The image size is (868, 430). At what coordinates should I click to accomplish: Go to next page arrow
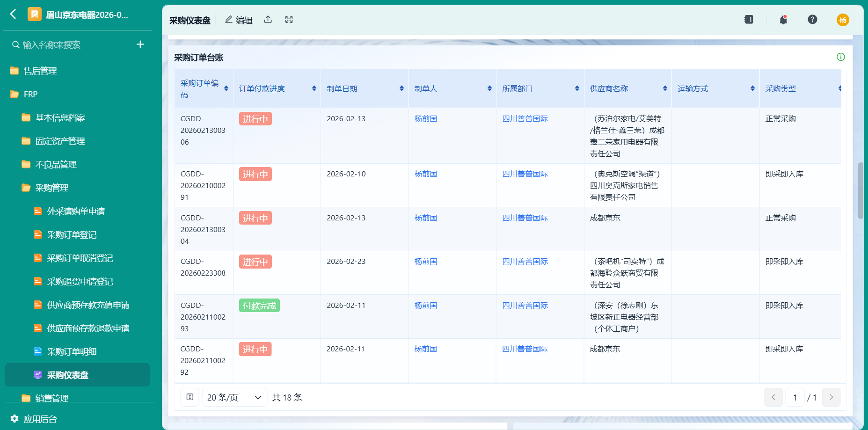pos(831,397)
